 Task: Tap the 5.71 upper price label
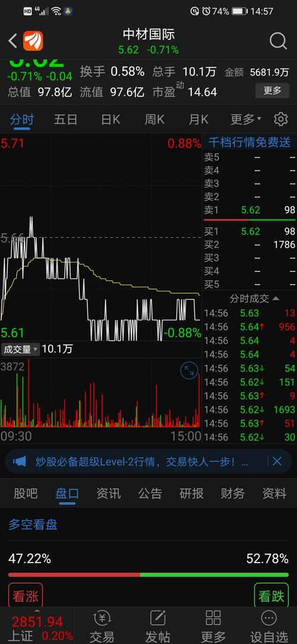click(12, 143)
